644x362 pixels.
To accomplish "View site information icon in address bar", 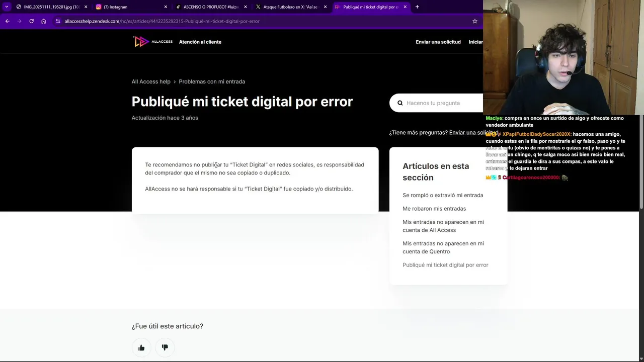I will tap(58, 21).
